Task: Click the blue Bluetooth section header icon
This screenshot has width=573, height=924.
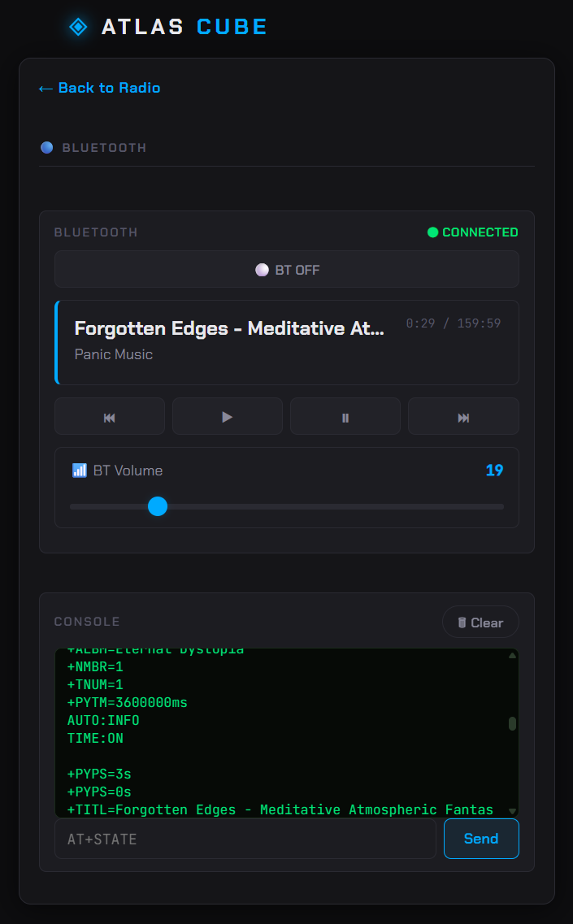Action: (46, 147)
